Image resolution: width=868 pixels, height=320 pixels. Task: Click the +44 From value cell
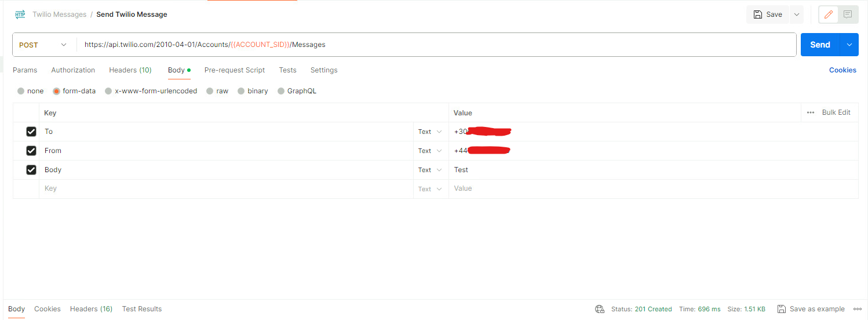pyautogui.click(x=653, y=151)
